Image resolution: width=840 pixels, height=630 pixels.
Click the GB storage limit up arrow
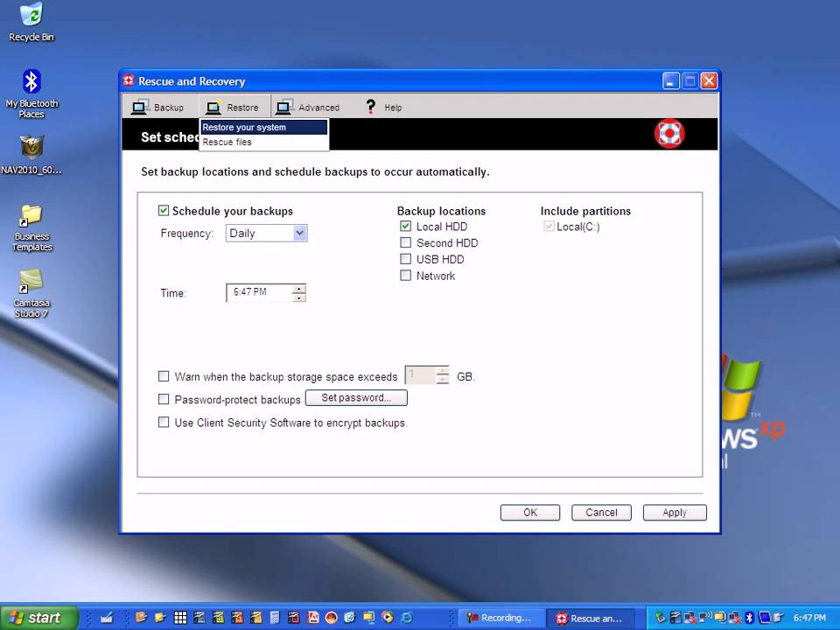pos(443,371)
